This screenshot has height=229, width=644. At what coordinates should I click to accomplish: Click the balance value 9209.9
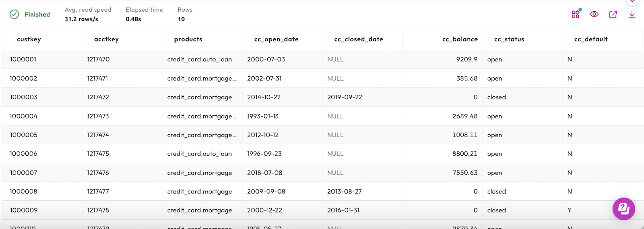tap(466, 59)
